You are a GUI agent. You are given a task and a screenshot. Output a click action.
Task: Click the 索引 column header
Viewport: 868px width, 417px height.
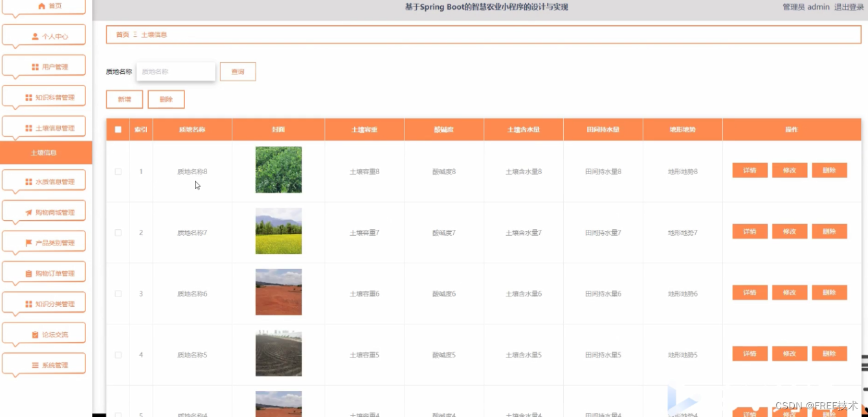click(x=141, y=130)
